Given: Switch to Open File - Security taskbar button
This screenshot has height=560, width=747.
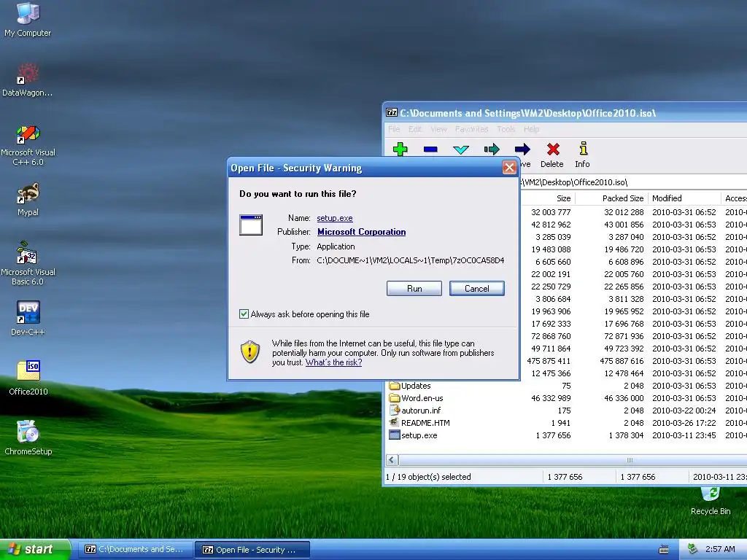Looking at the screenshot, I should click(252, 550).
